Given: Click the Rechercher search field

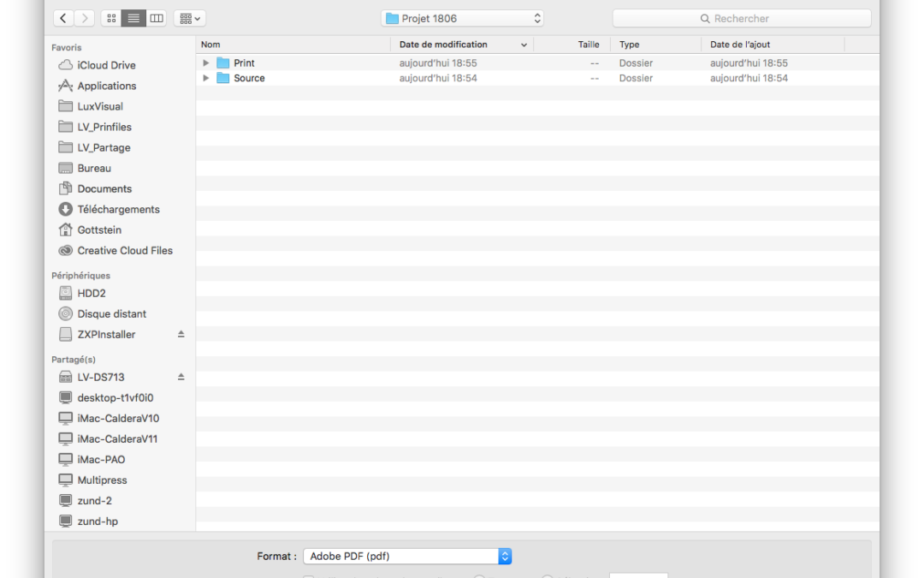Looking at the screenshot, I should (741, 18).
